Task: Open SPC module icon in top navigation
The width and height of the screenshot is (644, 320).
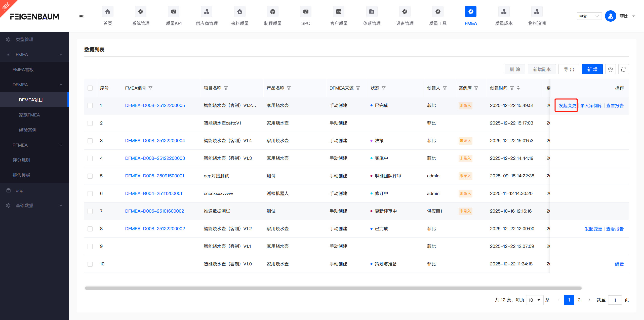Action: click(306, 12)
